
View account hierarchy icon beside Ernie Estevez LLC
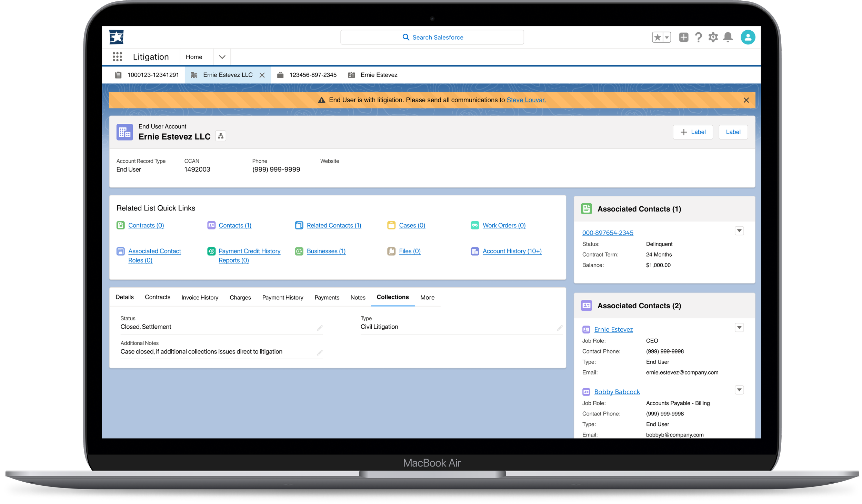coord(221,136)
